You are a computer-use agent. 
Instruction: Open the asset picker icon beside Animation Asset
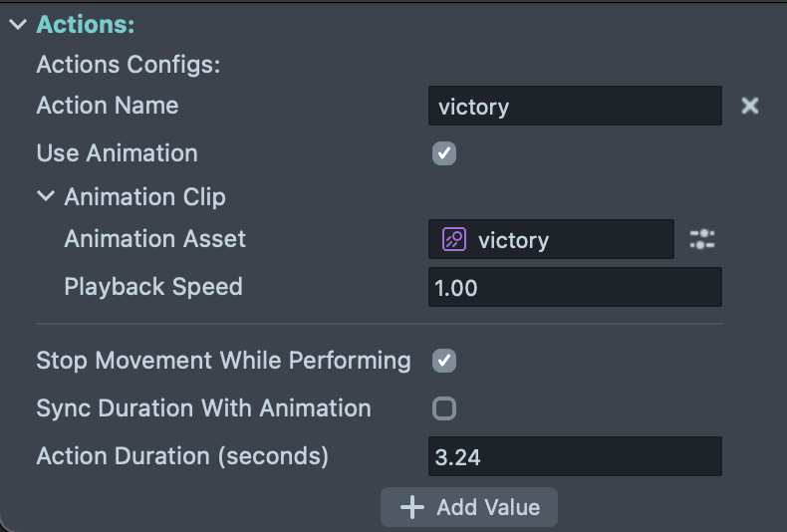[x=702, y=239]
